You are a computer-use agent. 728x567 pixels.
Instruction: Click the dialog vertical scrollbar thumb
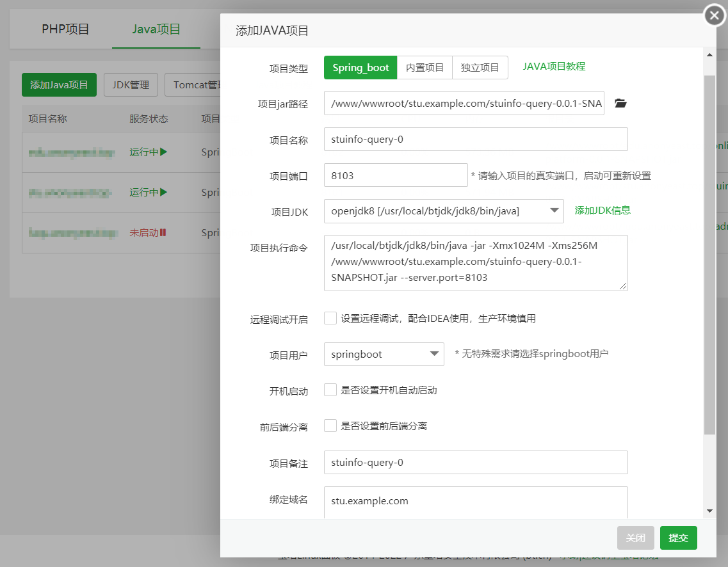click(709, 255)
